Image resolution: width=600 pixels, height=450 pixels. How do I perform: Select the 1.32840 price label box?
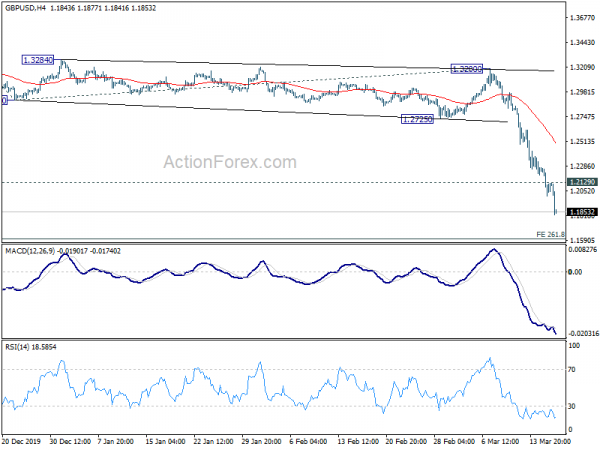point(38,60)
